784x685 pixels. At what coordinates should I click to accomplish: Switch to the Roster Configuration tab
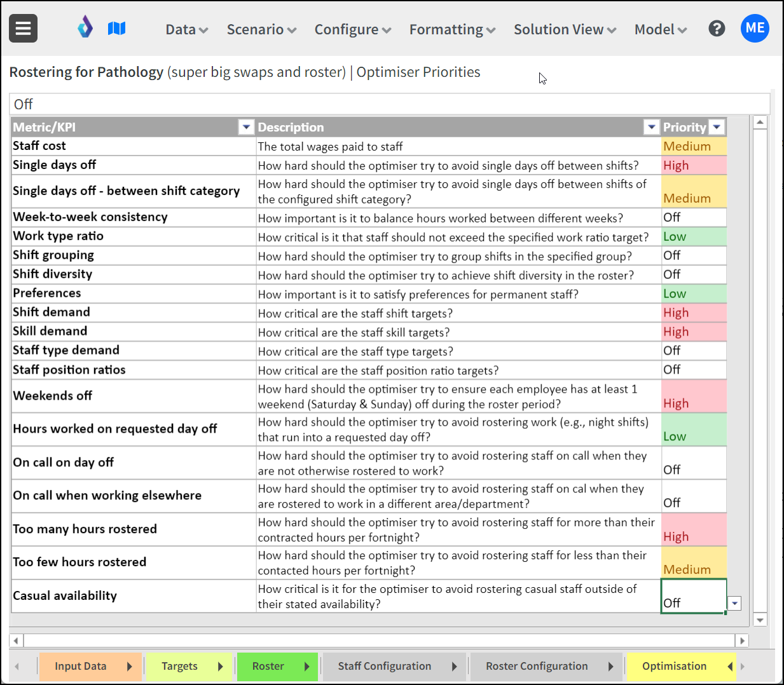(537, 667)
